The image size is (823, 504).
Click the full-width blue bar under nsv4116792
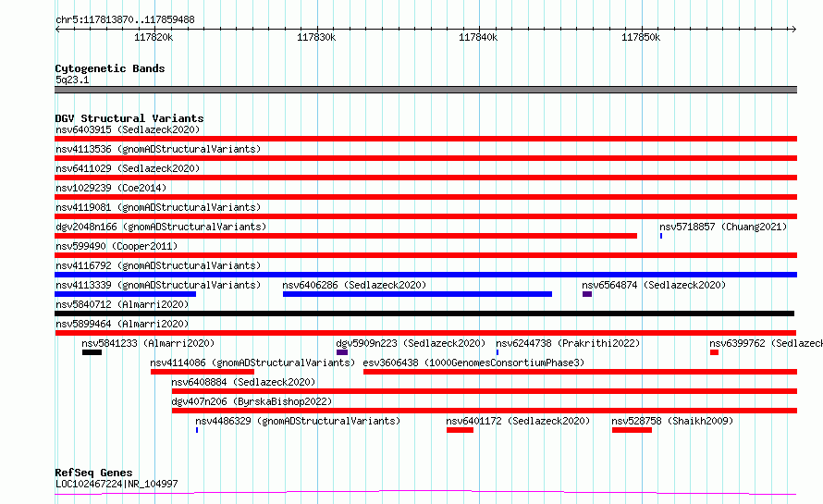coord(425,275)
